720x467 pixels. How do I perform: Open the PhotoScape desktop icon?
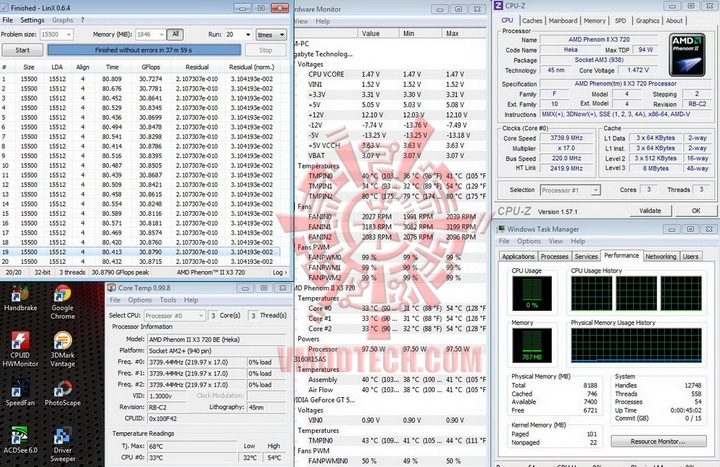point(62,393)
